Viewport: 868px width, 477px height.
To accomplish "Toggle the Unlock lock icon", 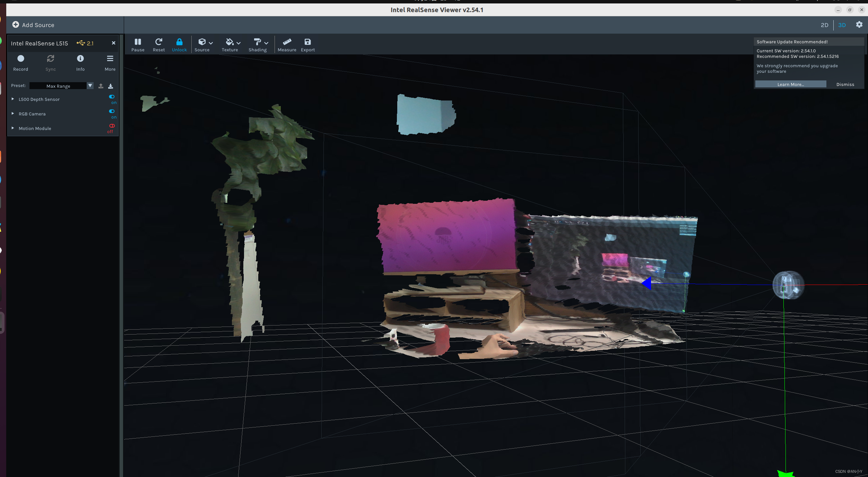I will click(179, 45).
